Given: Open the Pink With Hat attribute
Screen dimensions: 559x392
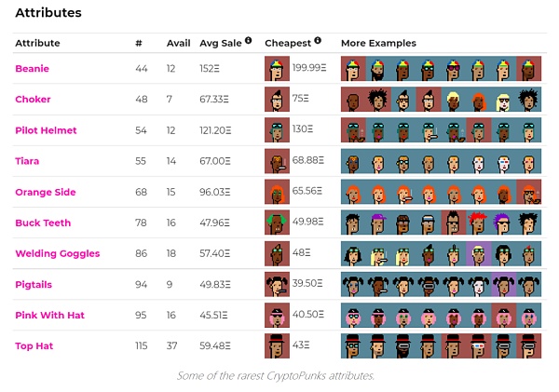Looking at the screenshot, I should click(49, 315).
